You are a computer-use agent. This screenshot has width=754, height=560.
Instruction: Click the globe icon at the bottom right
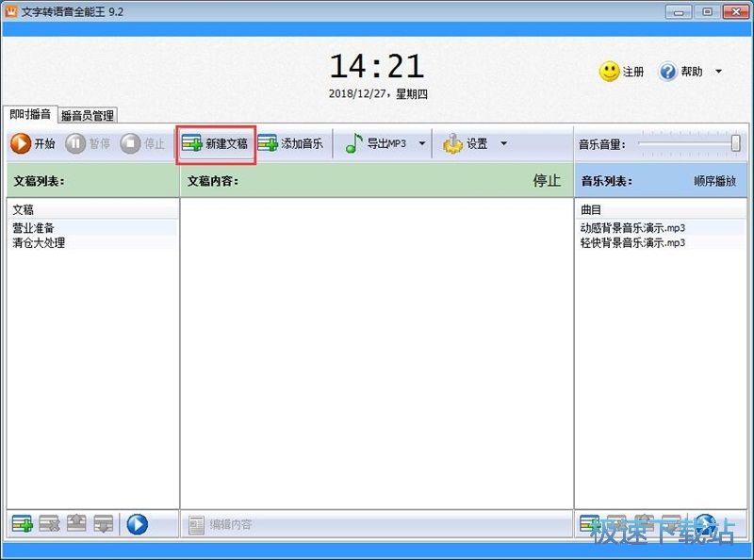pos(705,523)
